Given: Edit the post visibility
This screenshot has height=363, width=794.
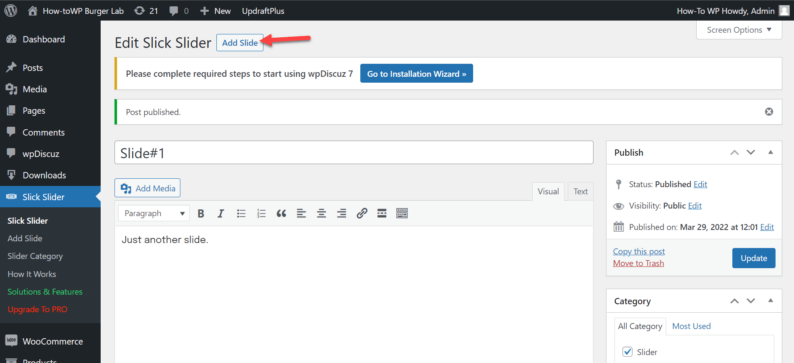Looking at the screenshot, I should point(695,206).
